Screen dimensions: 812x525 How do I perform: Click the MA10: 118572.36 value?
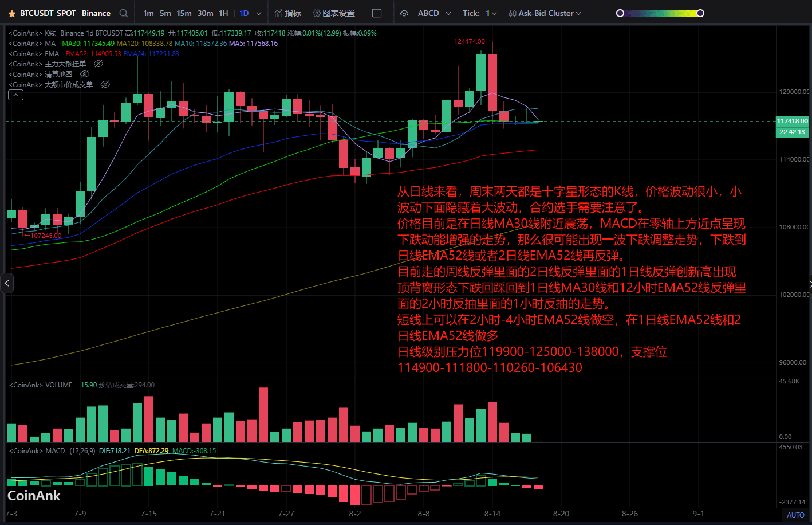point(200,44)
